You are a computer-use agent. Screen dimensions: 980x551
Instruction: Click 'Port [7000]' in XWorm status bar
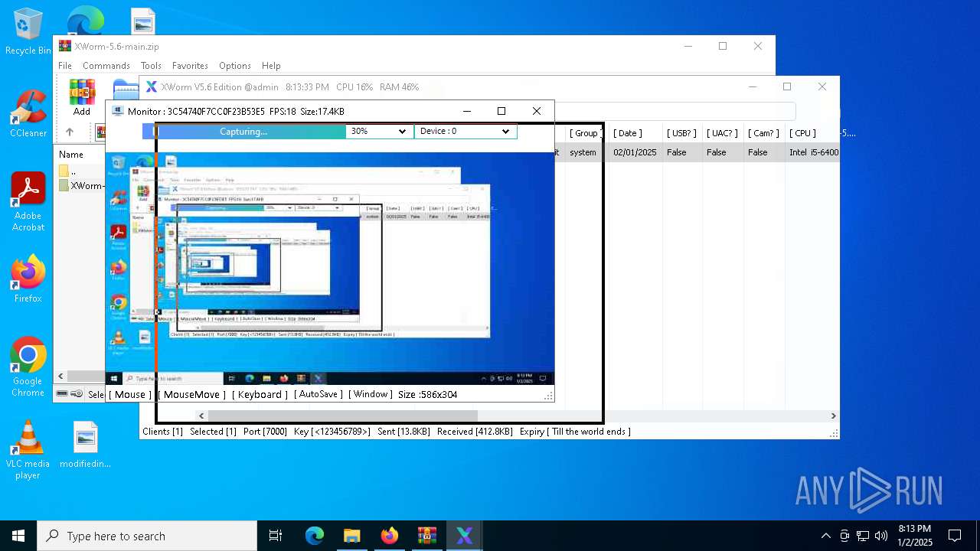[265, 432]
